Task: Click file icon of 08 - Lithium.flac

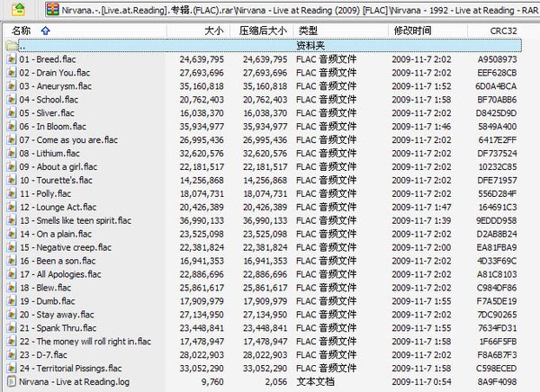Action: [12, 153]
